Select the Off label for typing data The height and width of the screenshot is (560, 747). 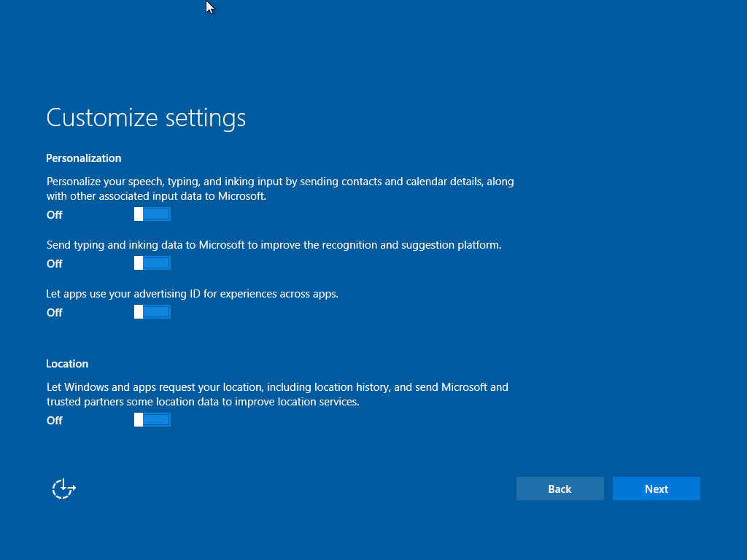(x=55, y=264)
